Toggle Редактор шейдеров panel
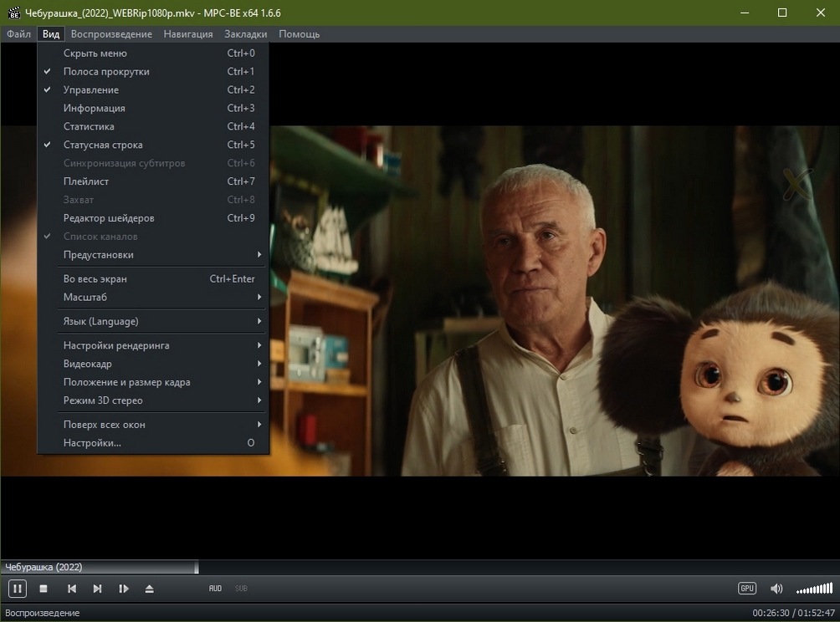Viewport: 840px width, 622px height. [153, 218]
